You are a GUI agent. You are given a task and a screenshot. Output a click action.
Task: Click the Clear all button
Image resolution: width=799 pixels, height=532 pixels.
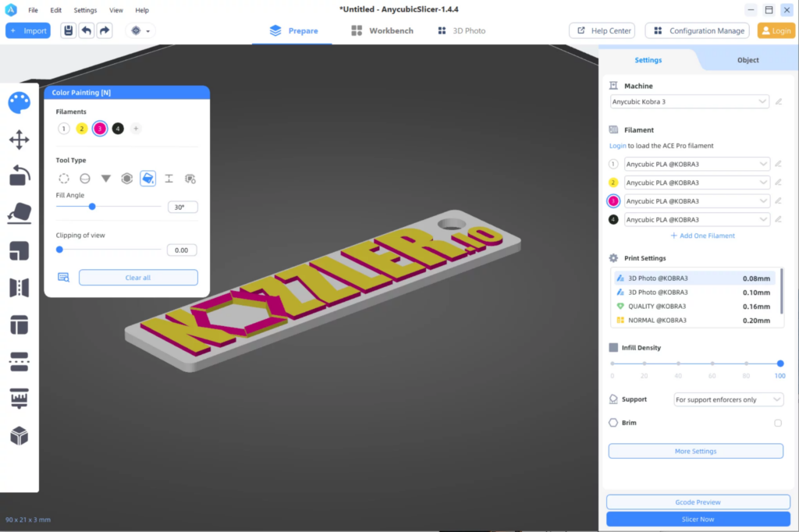coord(138,278)
